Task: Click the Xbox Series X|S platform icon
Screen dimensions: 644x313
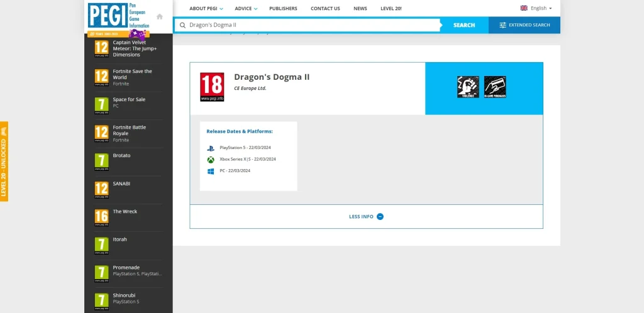Action: 211,159
